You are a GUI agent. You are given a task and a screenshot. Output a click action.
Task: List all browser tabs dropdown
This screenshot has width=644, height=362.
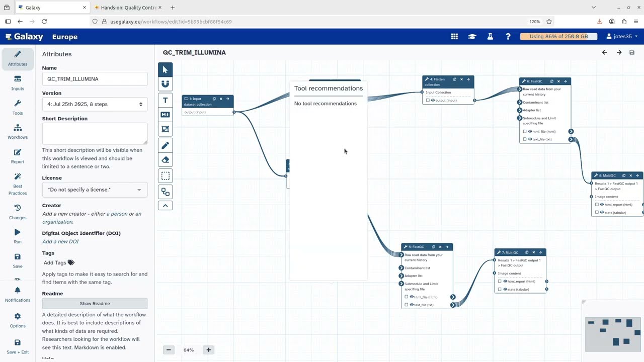point(593,8)
